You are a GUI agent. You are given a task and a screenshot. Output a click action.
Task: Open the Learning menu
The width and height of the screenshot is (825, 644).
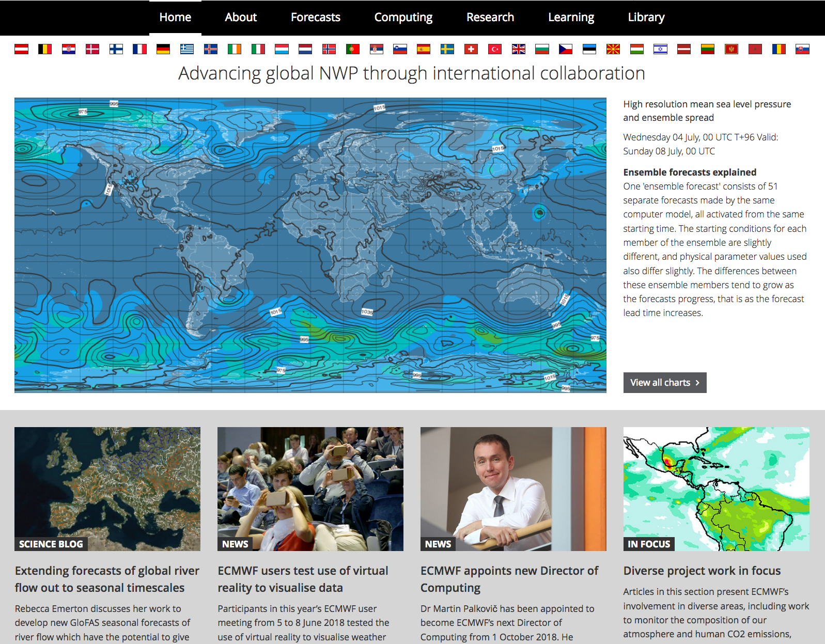[571, 18]
